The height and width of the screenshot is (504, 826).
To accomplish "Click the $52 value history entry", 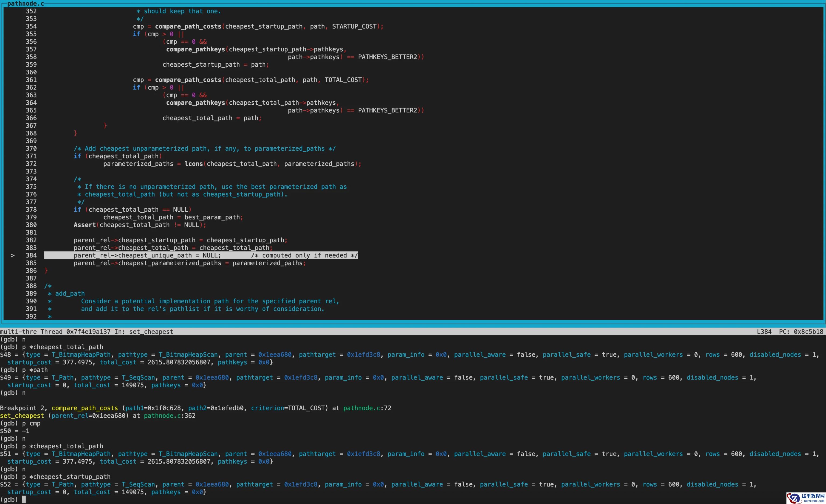I will click(5, 485).
